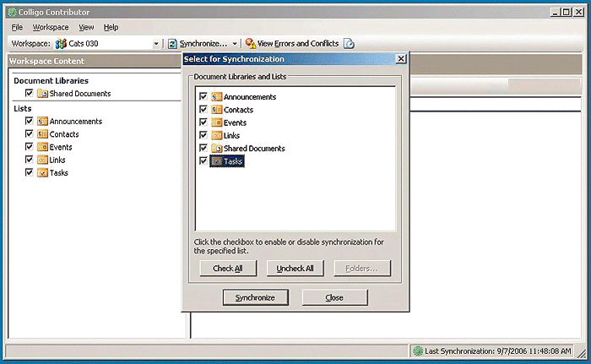The image size is (591, 364).
Task: Open the Help menu
Action: click(x=111, y=27)
